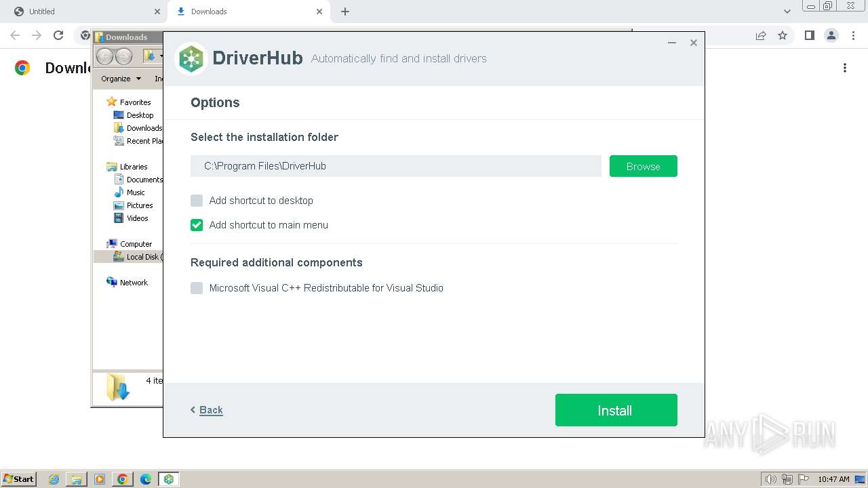Click the installation folder path field
Viewport: 868px width, 488px height.
(395, 166)
